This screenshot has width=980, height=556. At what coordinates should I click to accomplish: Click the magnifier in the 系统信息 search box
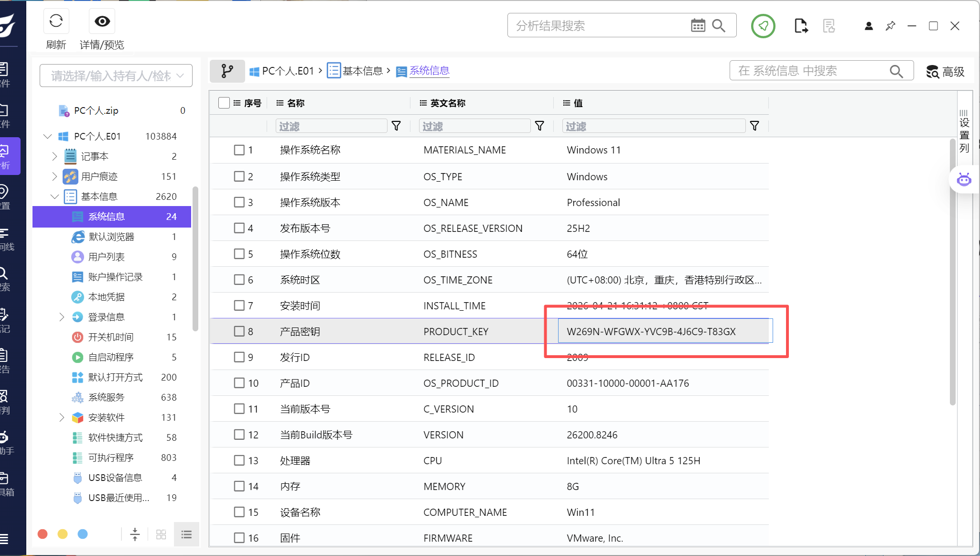click(896, 71)
